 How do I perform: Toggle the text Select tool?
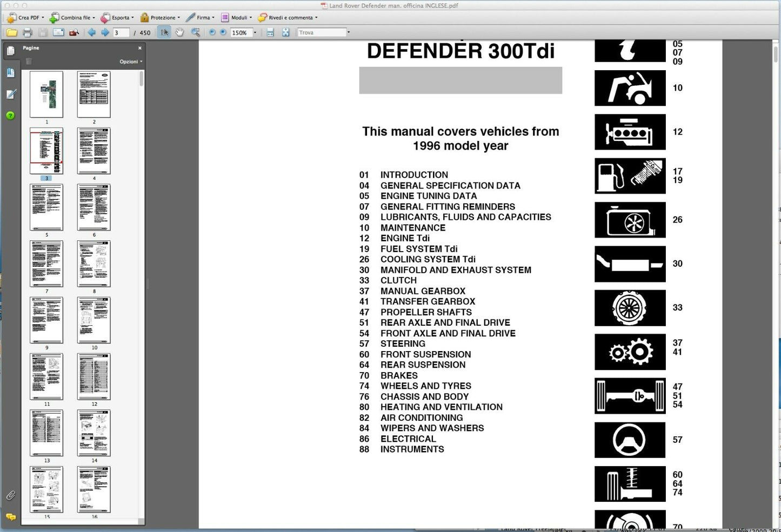point(164,32)
